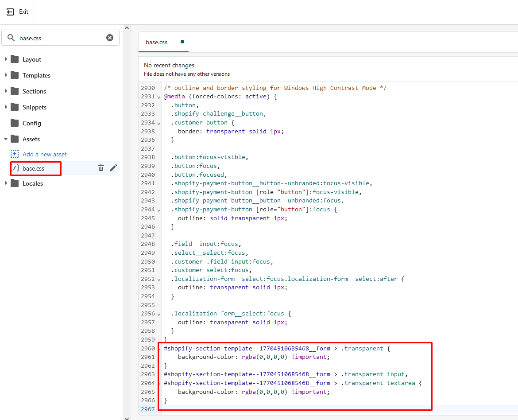Screen dimensions: 518x420
Task: Select the Templates folder label
Action: tap(36, 75)
